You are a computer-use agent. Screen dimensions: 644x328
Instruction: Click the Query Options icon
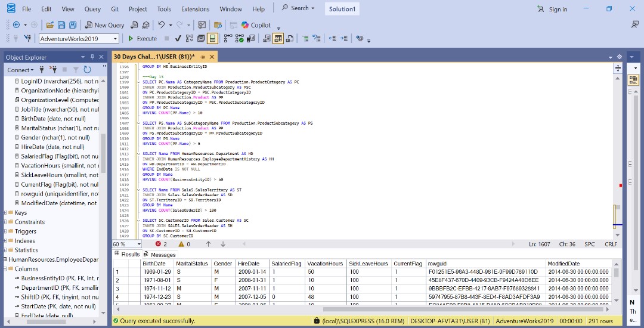tap(201, 38)
